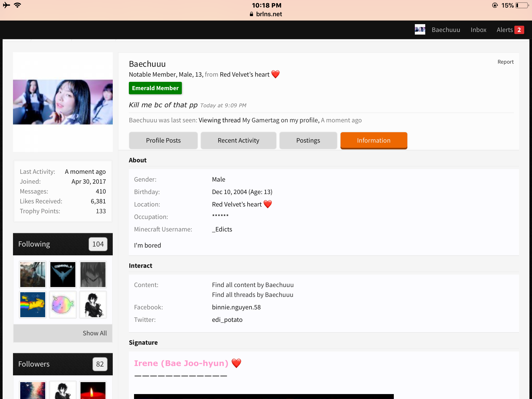Screen dimensions: 532x399
Task: Click the Report link
Action: pyautogui.click(x=506, y=62)
